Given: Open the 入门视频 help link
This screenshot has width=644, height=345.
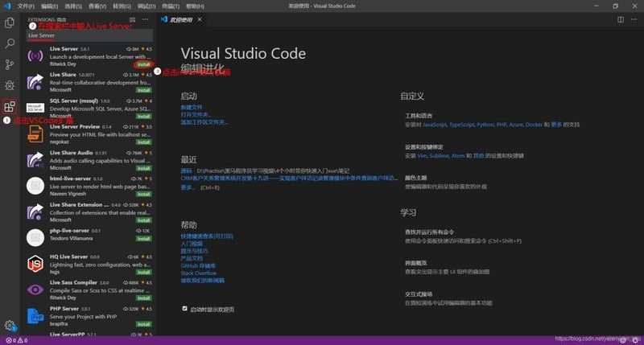Looking at the screenshot, I should click(x=192, y=244).
